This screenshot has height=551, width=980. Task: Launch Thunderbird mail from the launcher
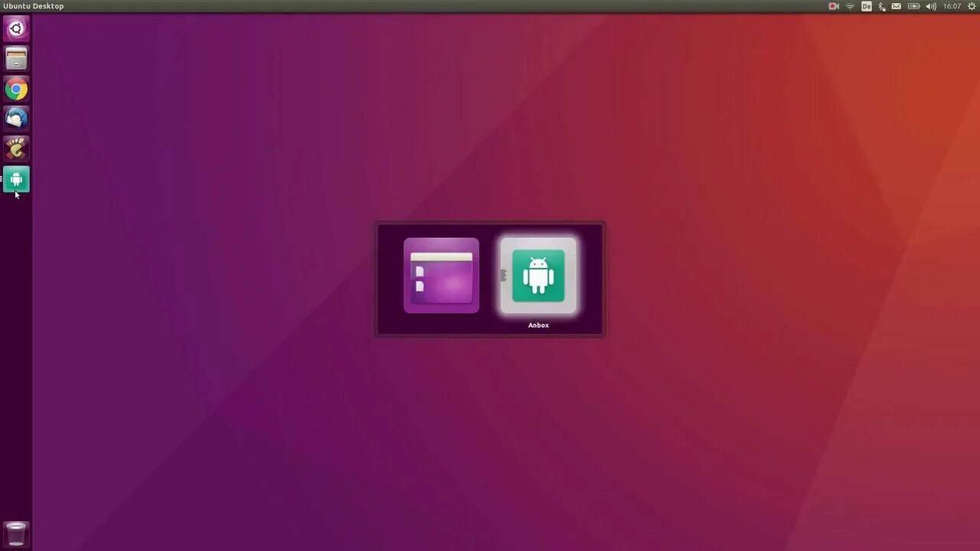click(16, 119)
